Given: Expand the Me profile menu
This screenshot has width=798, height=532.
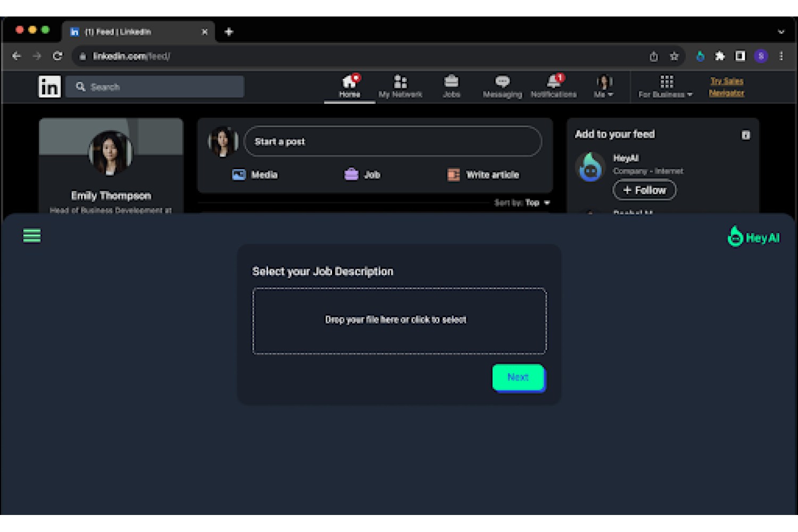Looking at the screenshot, I should click(604, 87).
